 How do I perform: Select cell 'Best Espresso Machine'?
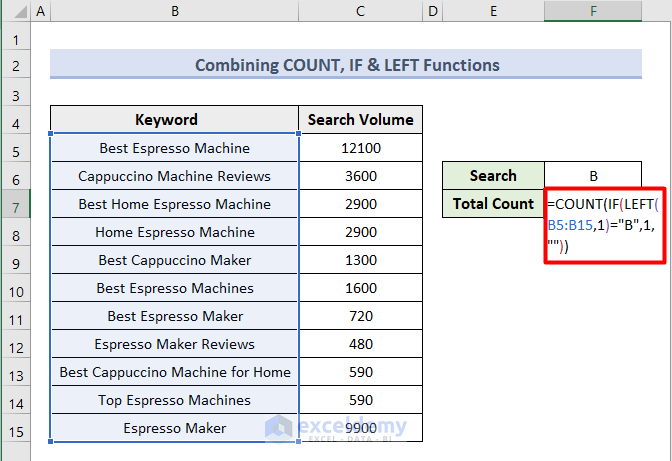point(174,148)
